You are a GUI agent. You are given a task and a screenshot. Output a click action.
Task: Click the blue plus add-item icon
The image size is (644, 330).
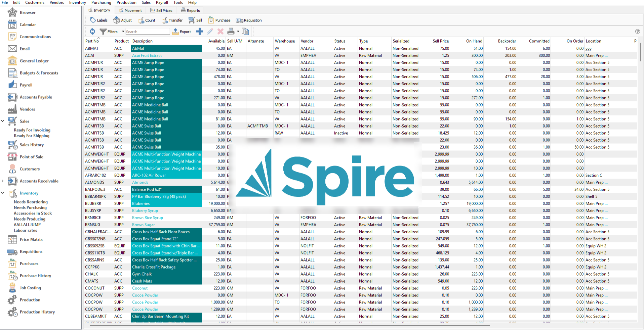[200, 32]
